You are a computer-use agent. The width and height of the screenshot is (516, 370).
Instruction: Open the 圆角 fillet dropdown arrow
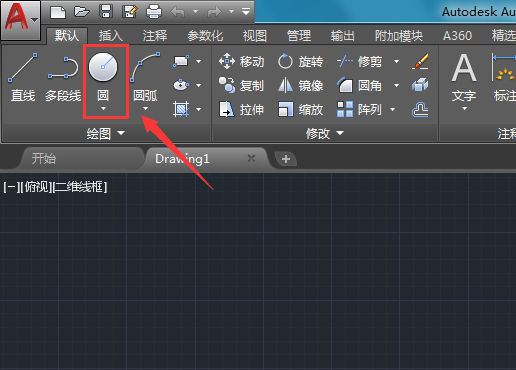click(x=397, y=85)
